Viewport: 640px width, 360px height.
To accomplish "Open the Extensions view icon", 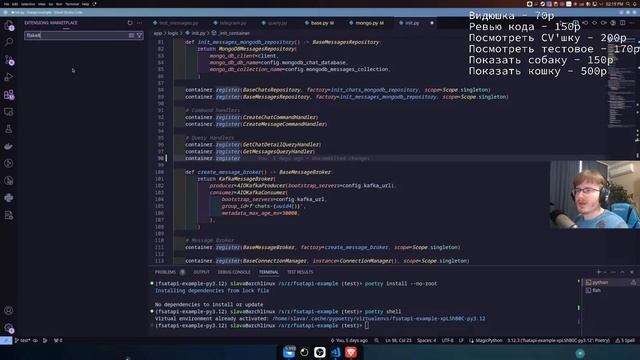I will coord(9,95).
